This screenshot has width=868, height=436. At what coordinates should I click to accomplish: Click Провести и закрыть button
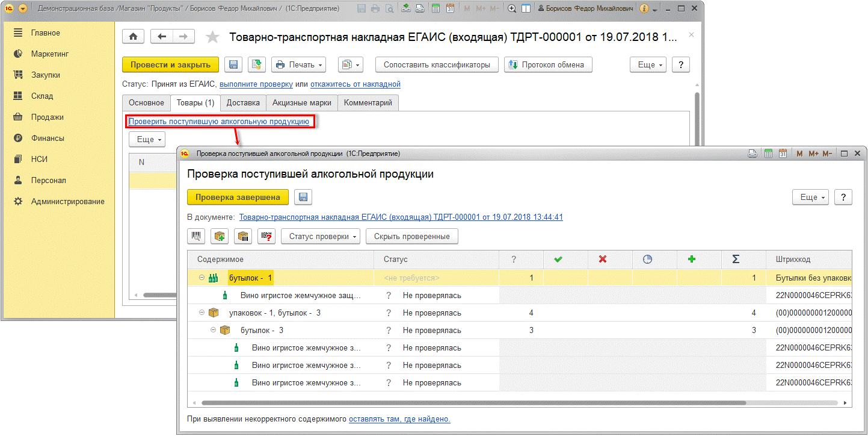[x=171, y=64]
